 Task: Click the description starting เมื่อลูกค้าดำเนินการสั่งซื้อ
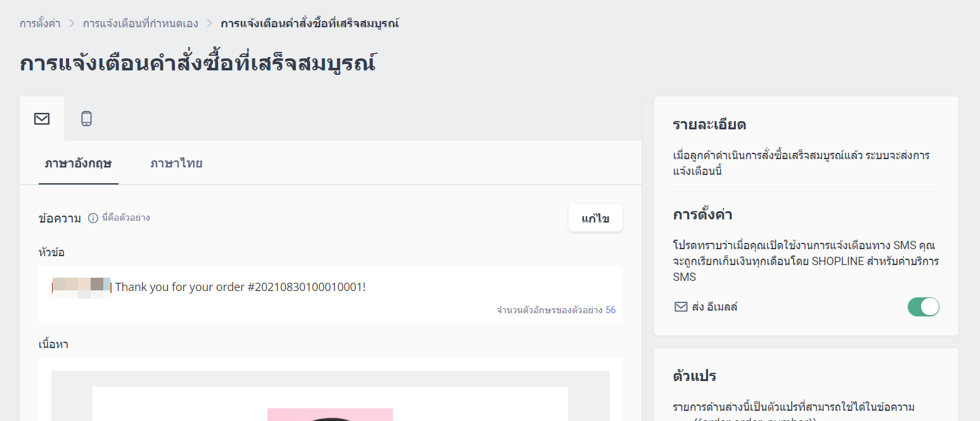801,163
